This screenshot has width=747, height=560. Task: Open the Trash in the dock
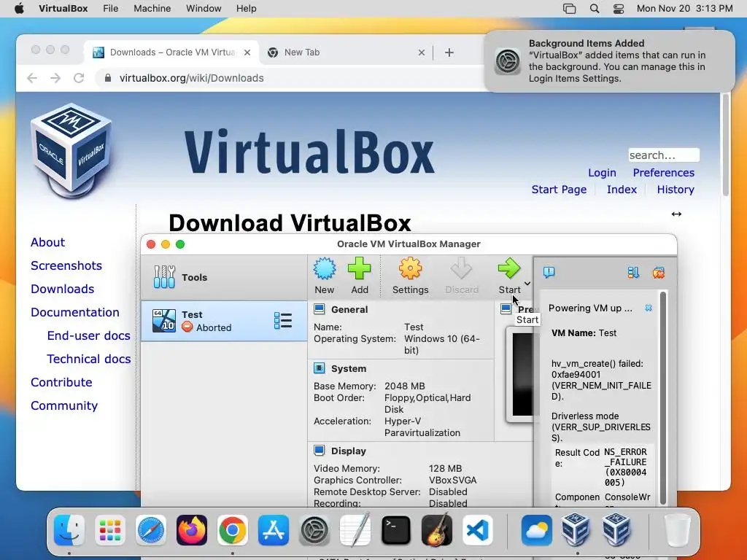tap(678, 530)
